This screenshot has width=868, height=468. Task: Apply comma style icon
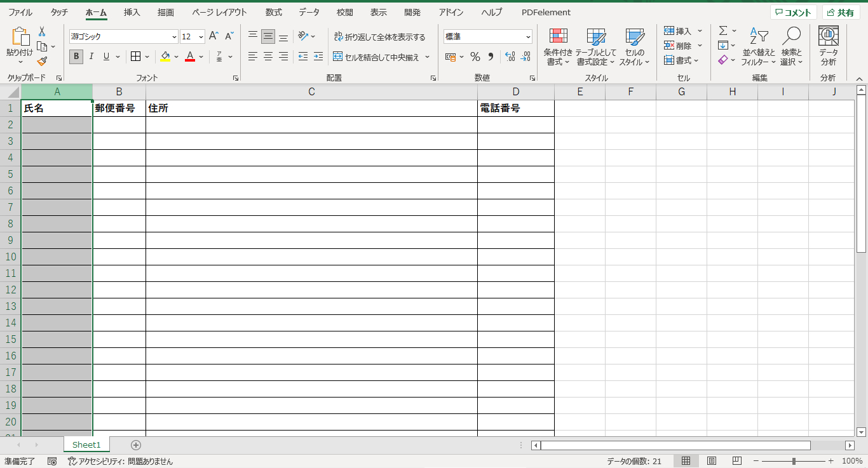click(491, 57)
